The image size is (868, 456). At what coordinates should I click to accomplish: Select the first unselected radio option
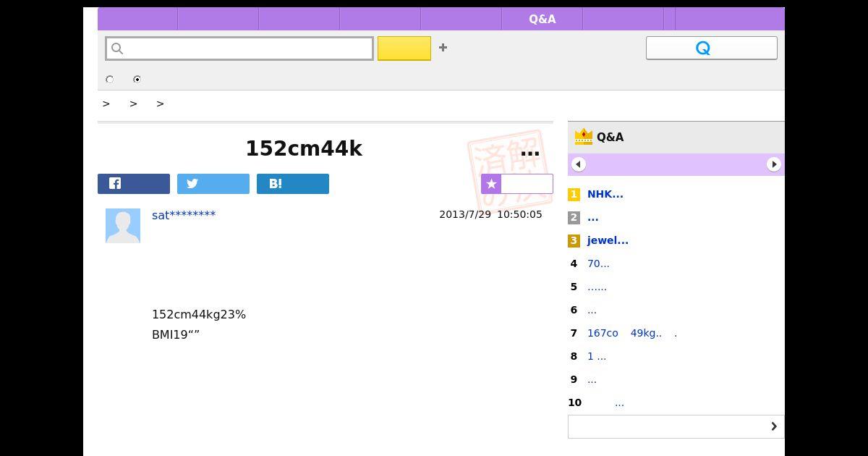(110, 80)
